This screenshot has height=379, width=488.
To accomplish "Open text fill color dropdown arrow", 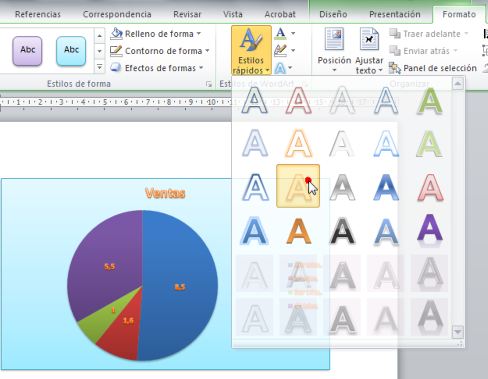I will [x=293, y=33].
